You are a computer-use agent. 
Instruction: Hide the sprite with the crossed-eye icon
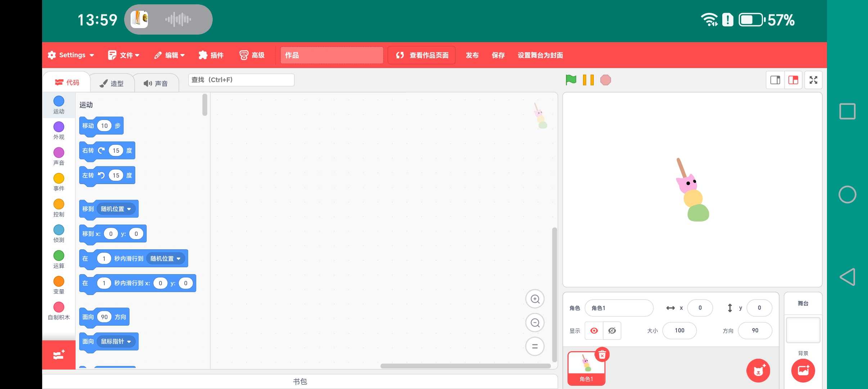pos(612,330)
